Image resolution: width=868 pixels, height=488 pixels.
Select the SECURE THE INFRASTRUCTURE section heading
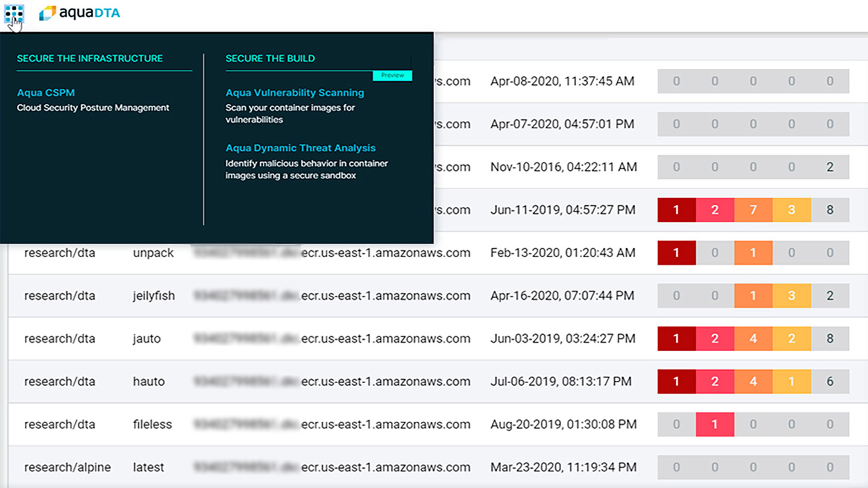(90, 58)
